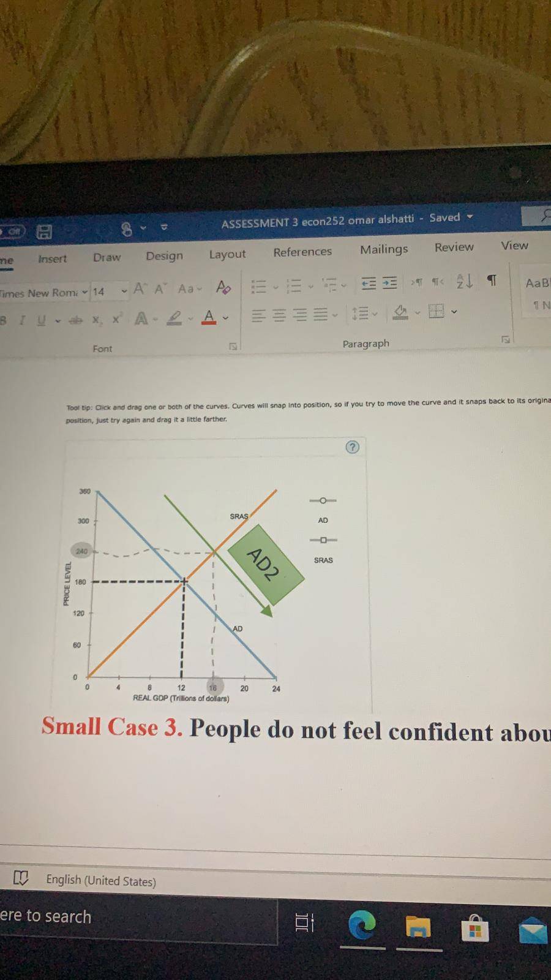Click the graph help question mark

tap(352, 447)
